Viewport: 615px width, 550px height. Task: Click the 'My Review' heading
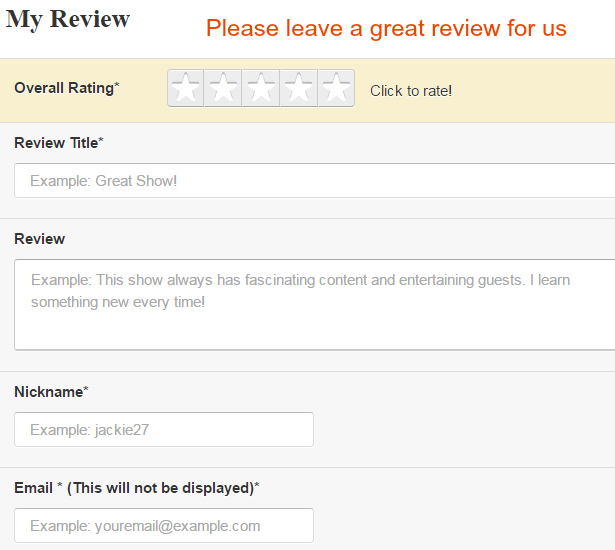pyautogui.click(x=68, y=19)
